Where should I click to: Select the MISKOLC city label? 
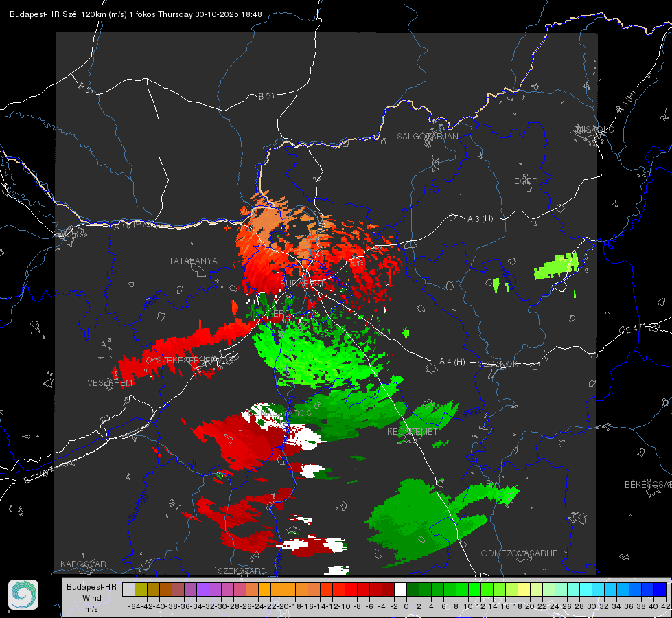pos(595,129)
